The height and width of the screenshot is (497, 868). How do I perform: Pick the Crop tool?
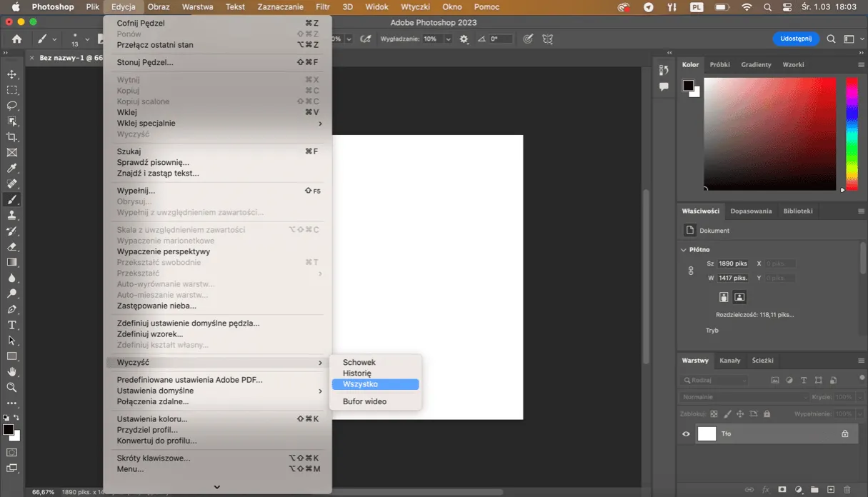(11, 137)
